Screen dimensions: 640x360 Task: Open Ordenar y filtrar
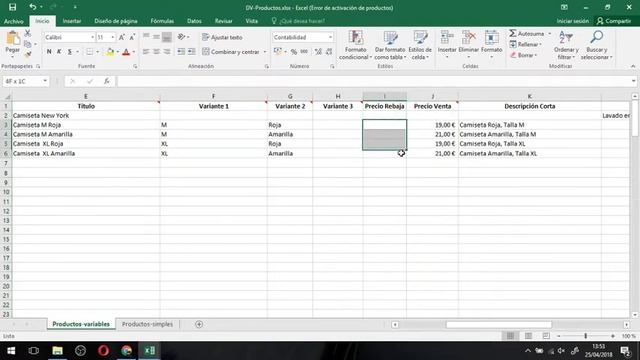click(x=566, y=45)
